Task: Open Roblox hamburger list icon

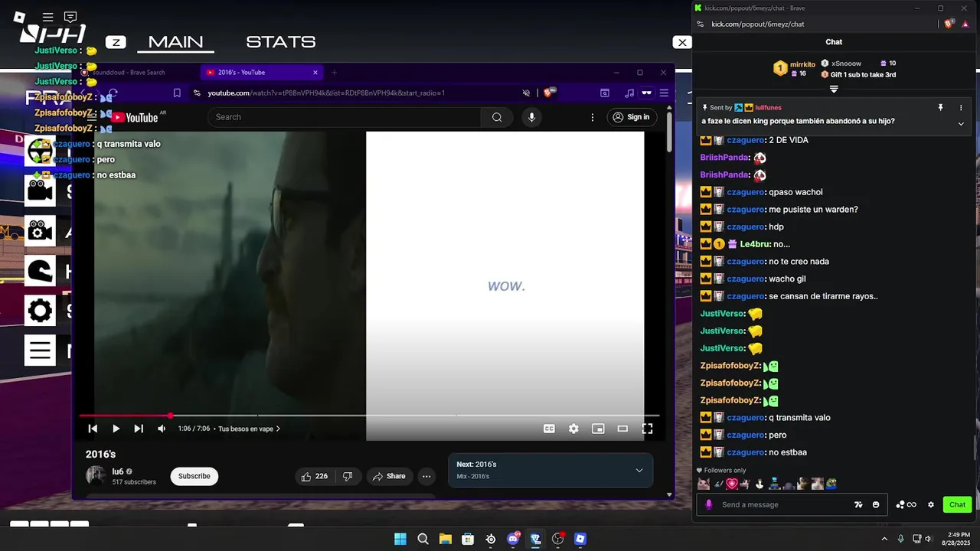Action: coord(47,17)
